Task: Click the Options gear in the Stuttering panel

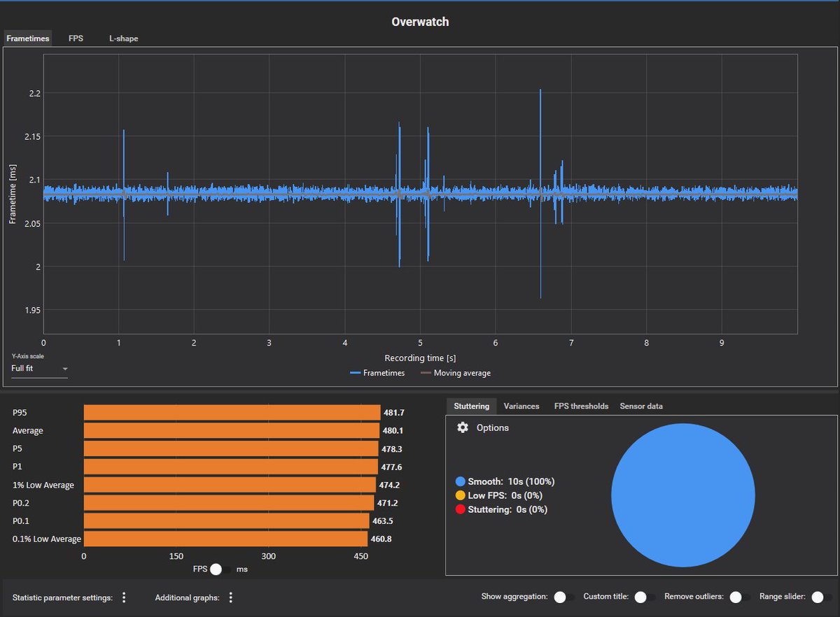Action: (x=462, y=427)
